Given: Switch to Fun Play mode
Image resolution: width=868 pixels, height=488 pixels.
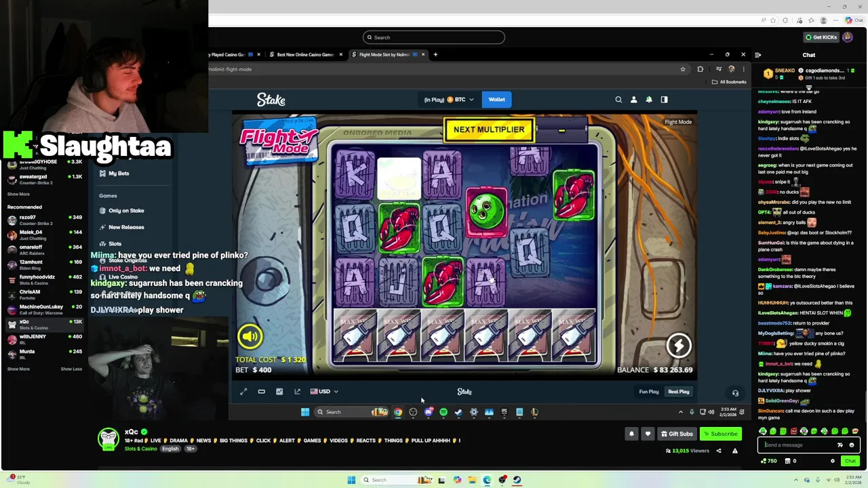Looking at the screenshot, I should (649, 392).
